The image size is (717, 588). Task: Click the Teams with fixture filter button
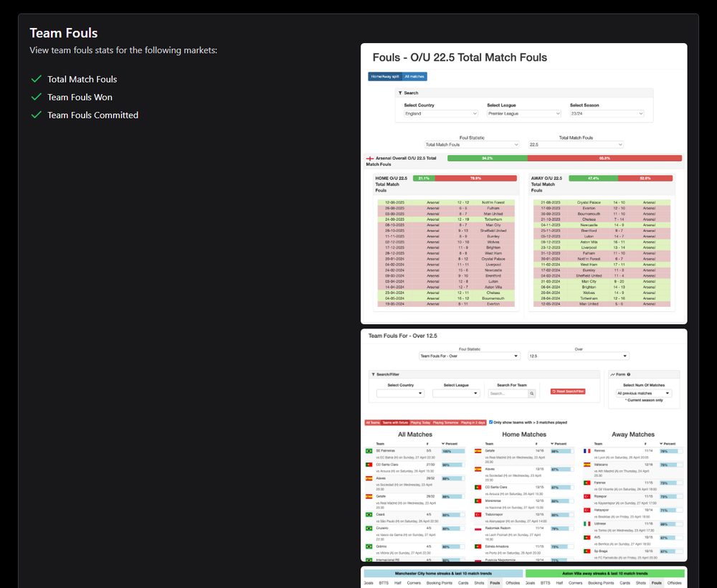point(395,422)
